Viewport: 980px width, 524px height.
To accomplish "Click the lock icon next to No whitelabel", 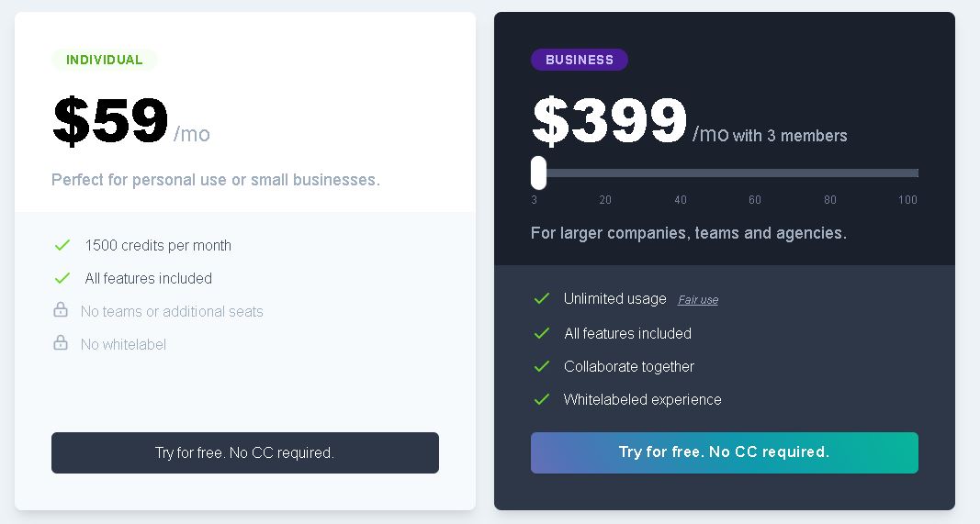I will 61,343.
